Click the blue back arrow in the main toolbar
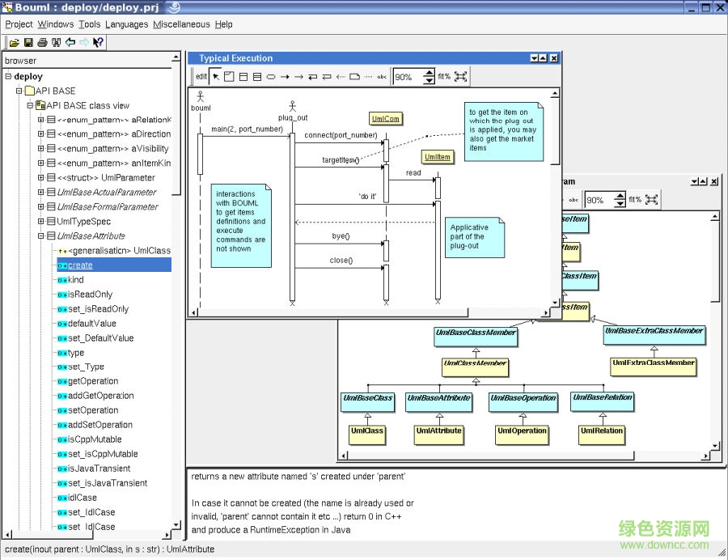728x560 pixels. point(70,42)
